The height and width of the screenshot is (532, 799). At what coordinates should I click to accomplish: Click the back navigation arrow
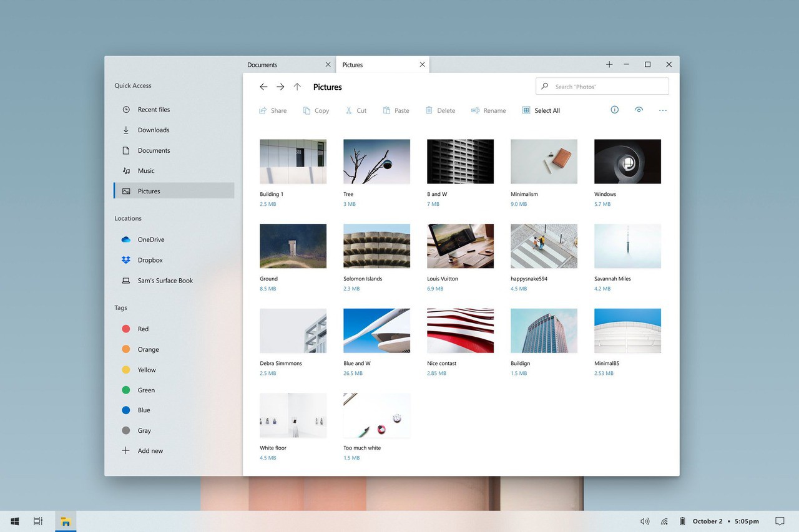tap(263, 87)
